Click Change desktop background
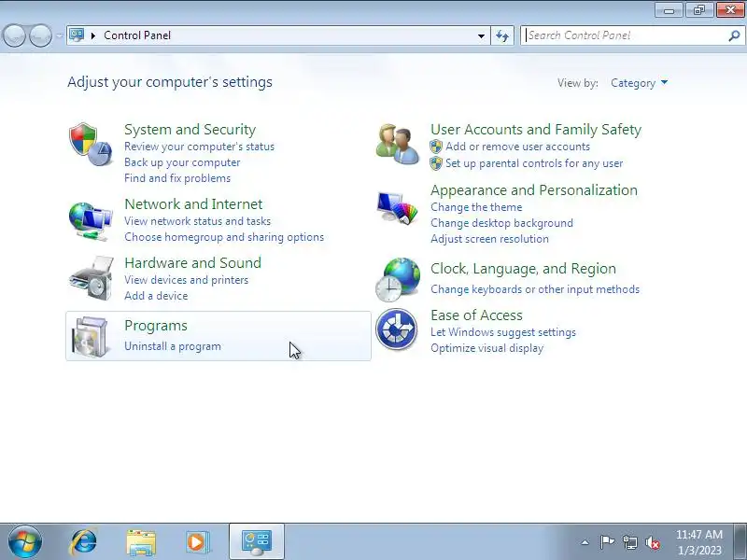 (501, 223)
